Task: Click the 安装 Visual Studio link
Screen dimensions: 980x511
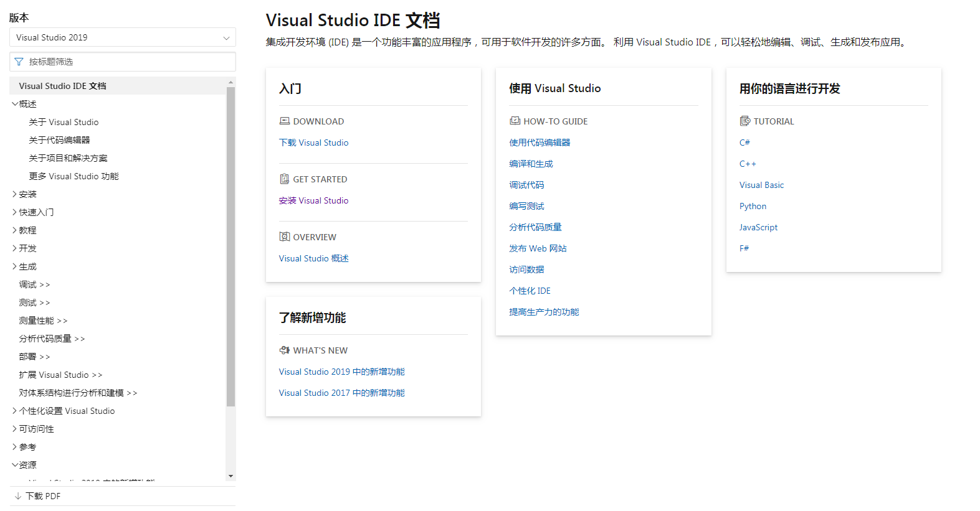Action: coord(313,200)
